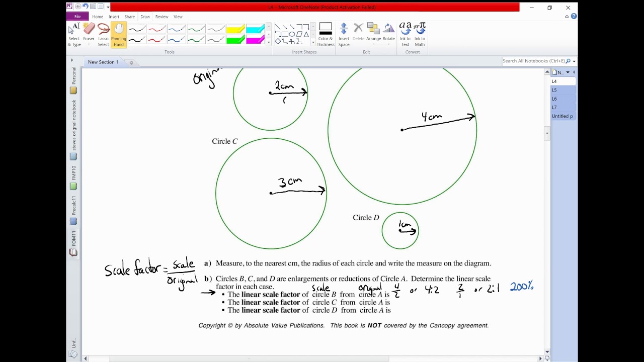Viewport: 644px width, 362px height.
Task: Switch to the View ribbon tab
Action: (178, 17)
